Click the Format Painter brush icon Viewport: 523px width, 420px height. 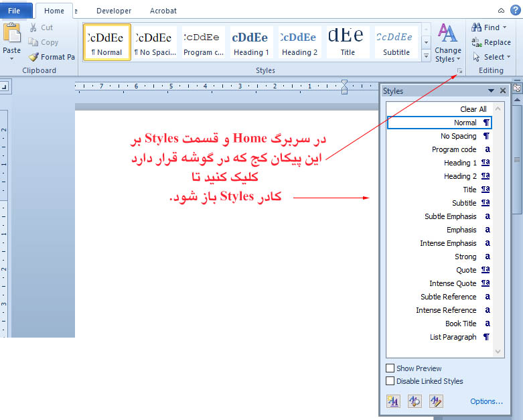(33, 57)
